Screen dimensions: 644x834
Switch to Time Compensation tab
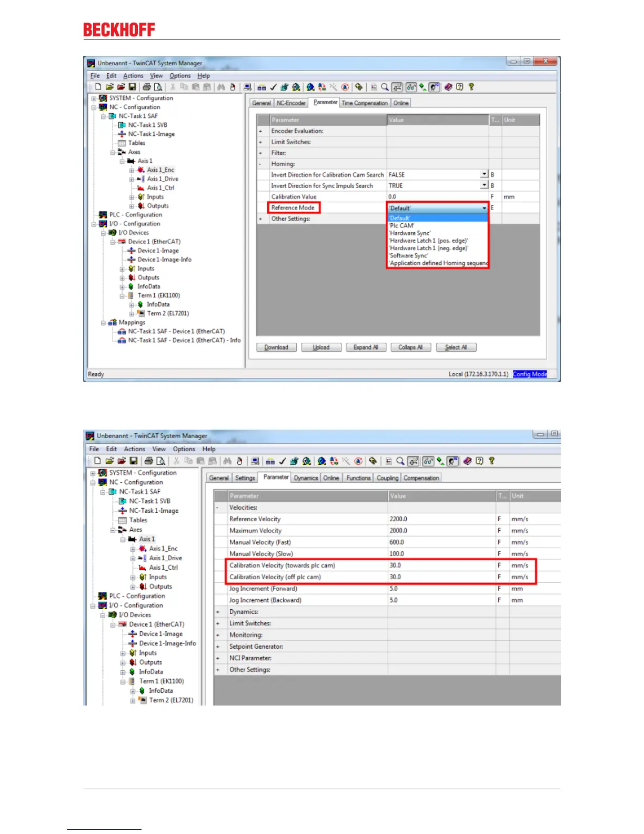(x=365, y=103)
